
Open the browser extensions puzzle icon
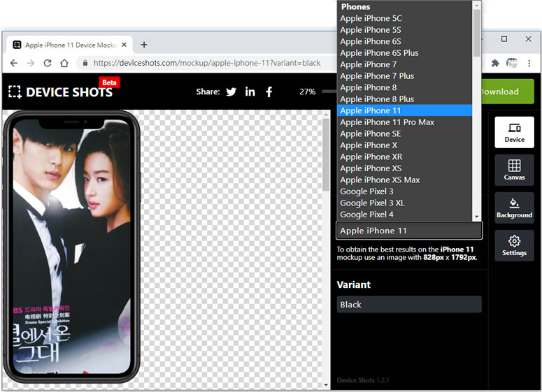click(495, 63)
